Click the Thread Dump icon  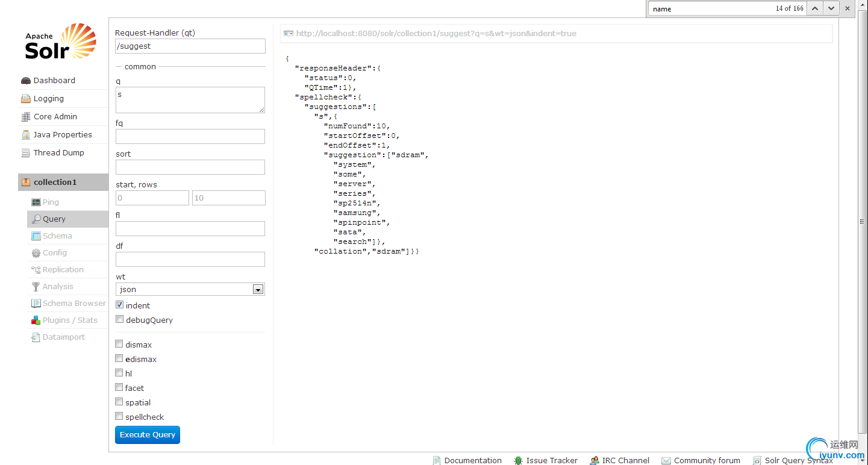point(25,153)
